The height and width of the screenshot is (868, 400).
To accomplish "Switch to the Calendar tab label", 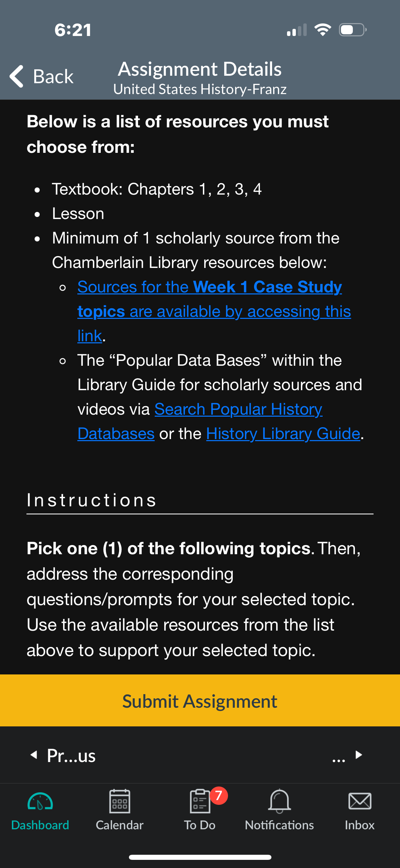I will (120, 825).
